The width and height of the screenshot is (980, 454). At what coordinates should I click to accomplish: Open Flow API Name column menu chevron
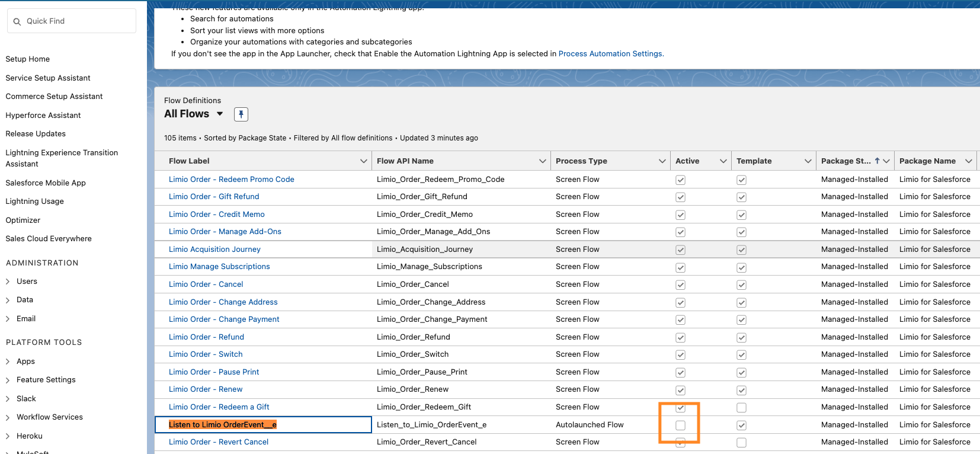[x=543, y=161]
